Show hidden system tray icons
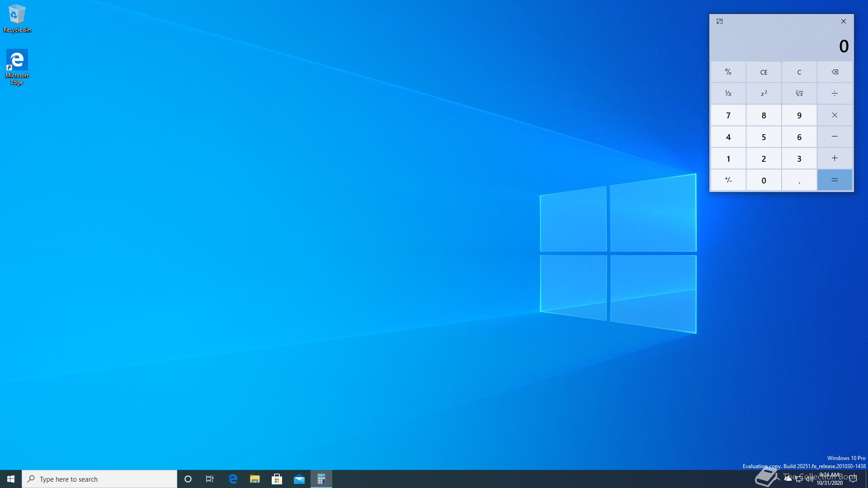The height and width of the screenshot is (488, 868). [777, 478]
